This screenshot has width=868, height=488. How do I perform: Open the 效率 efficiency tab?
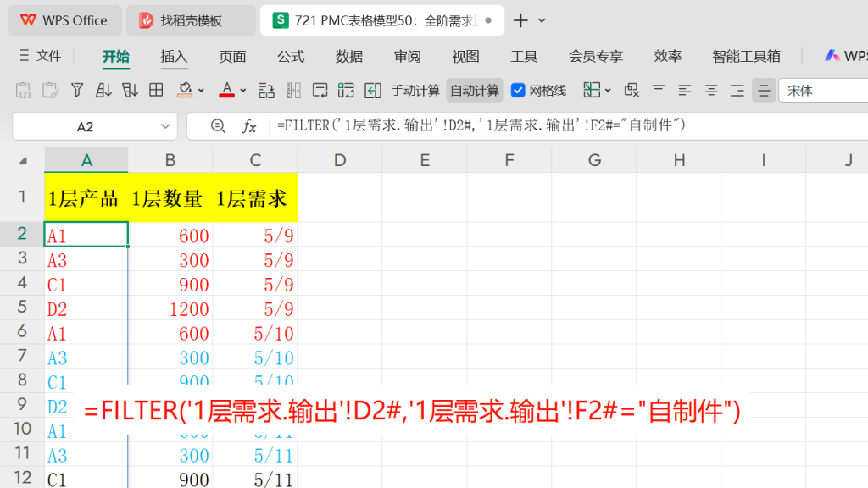(x=667, y=57)
